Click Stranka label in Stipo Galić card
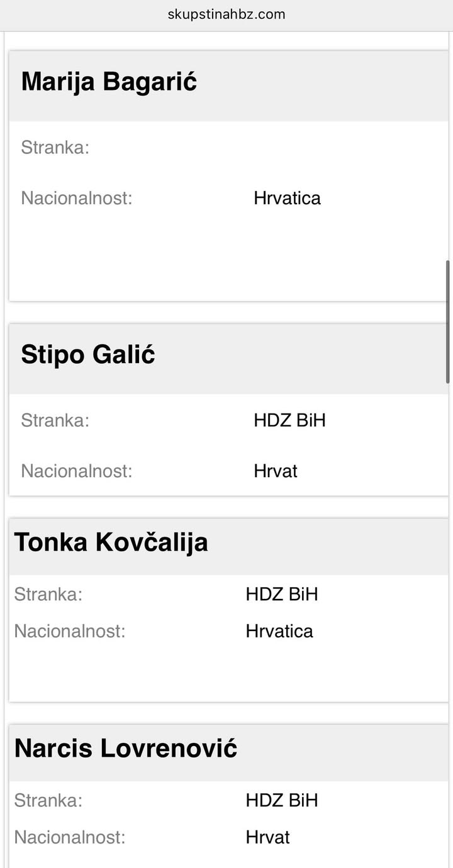This screenshot has height=868, width=453. point(55,420)
